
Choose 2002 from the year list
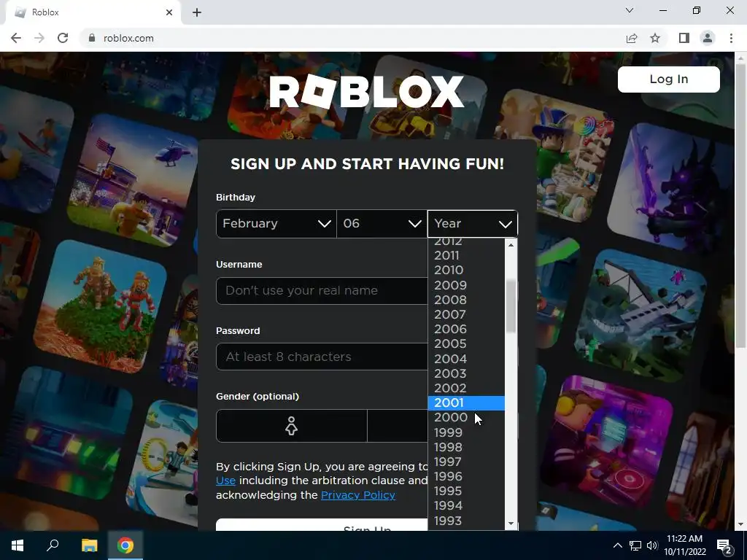point(466,388)
